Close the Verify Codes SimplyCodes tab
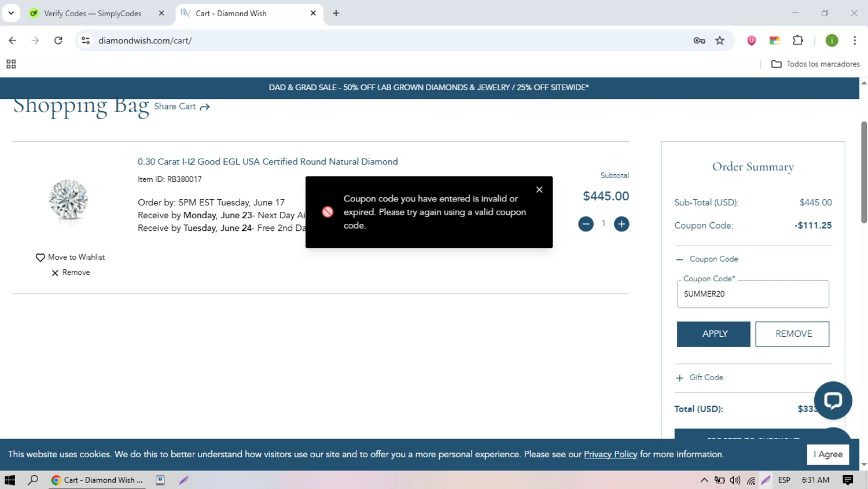Screen dimensions: 868x489 pos(161,13)
